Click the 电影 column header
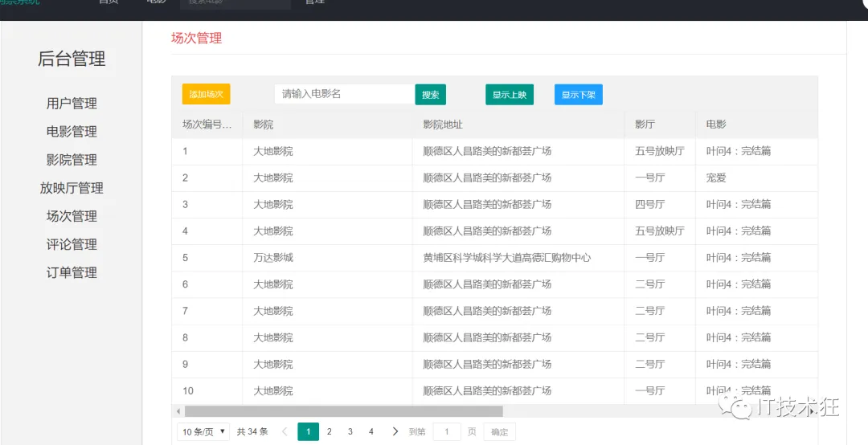Image resolution: width=868 pixels, height=445 pixels. (756, 125)
